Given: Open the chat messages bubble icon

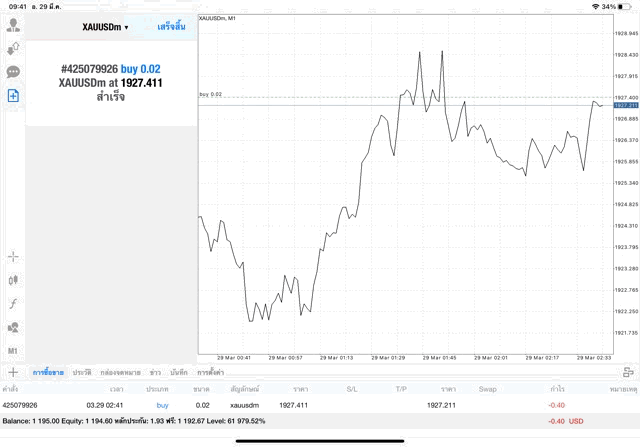Looking at the screenshot, I should click(x=13, y=72).
